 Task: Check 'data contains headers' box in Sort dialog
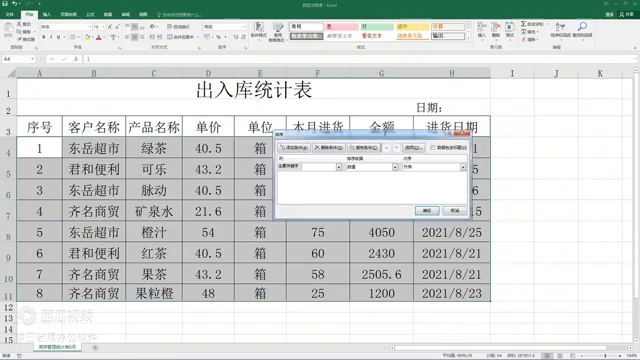[433, 148]
